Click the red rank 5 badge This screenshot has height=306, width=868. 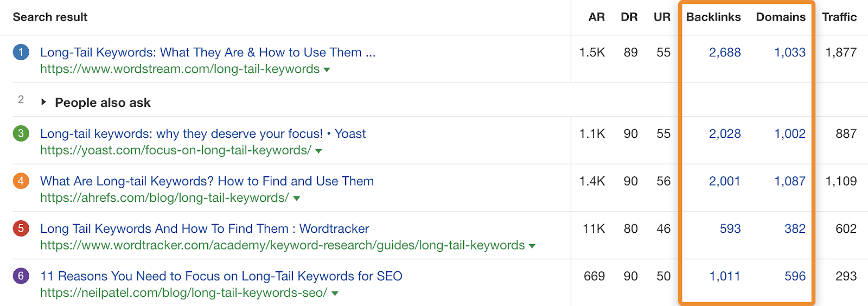[x=21, y=228]
